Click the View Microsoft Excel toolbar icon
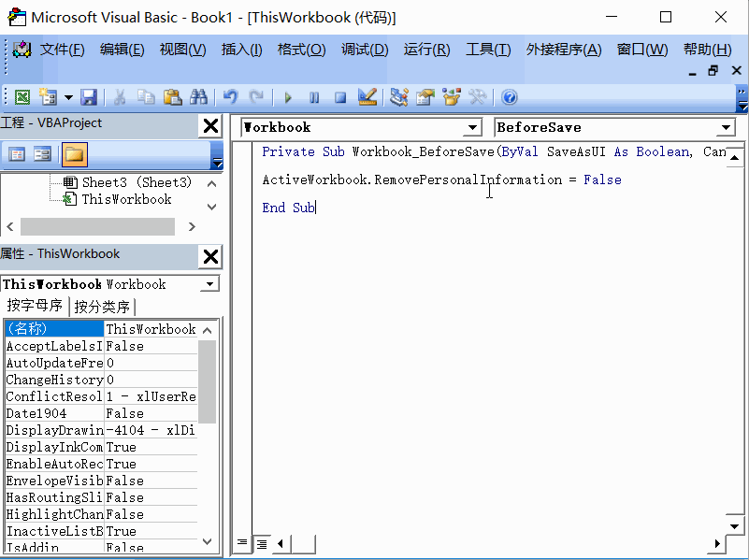 click(22, 97)
